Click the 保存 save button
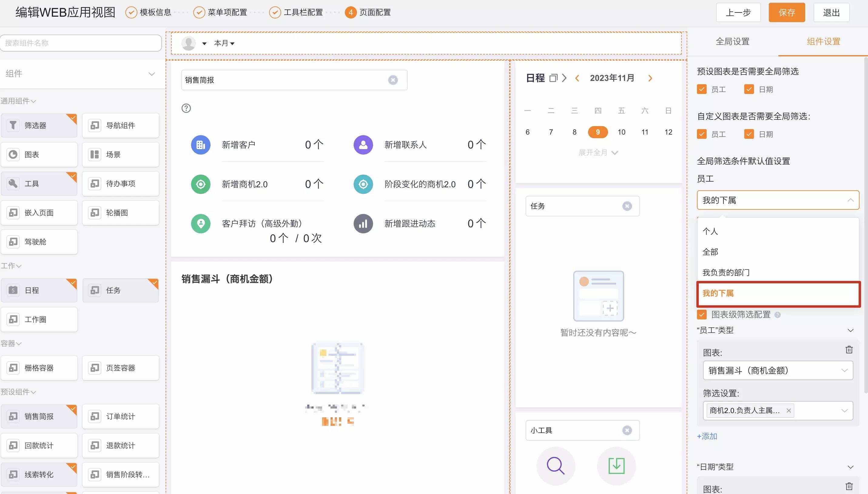This screenshot has height=494, width=868. (x=786, y=12)
